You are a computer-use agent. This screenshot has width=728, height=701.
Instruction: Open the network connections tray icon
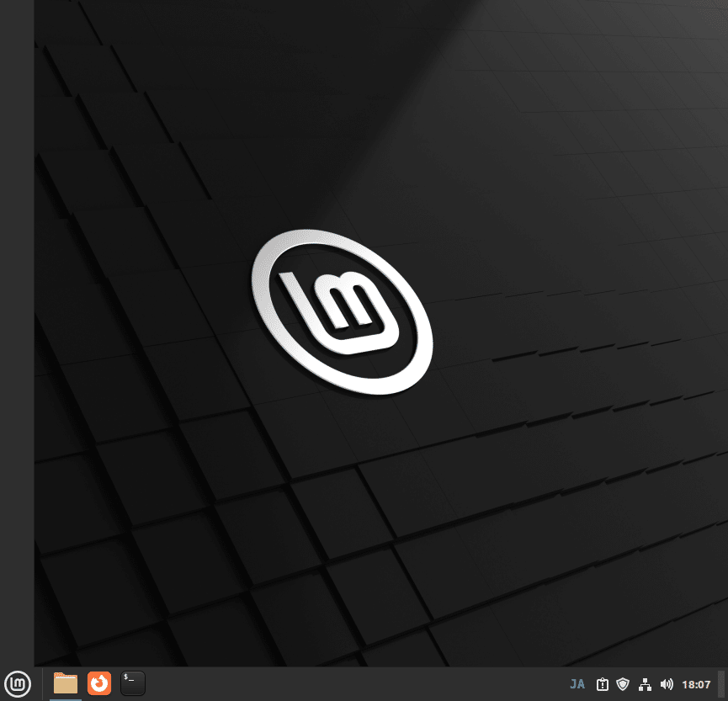coord(645,684)
